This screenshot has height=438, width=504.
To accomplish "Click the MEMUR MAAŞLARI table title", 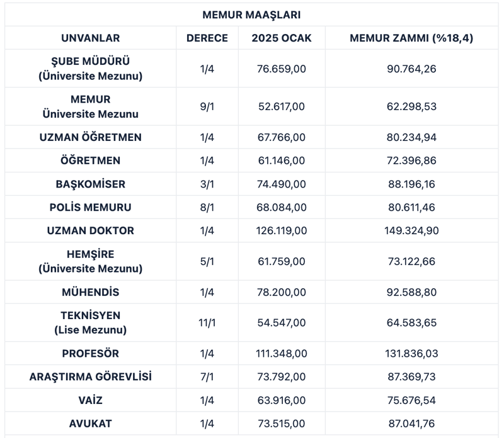I will pyautogui.click(x=251, y=14).
